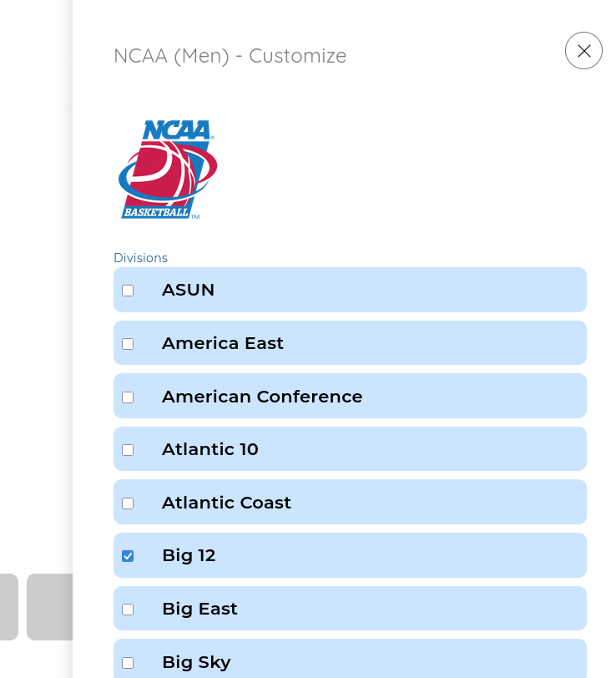Screen dimensions: 616x678
Task: Uncheck the Big 12 checkbox
Action: pos(128,556)
